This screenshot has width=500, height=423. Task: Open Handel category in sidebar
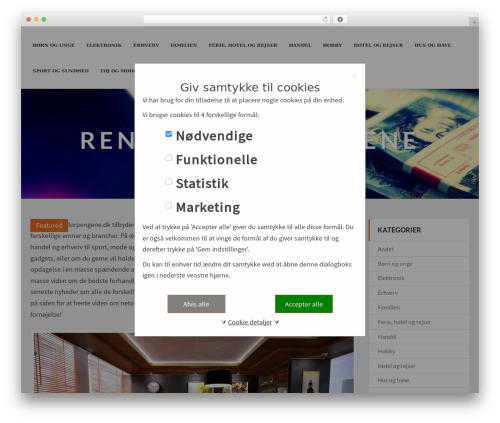387,337
